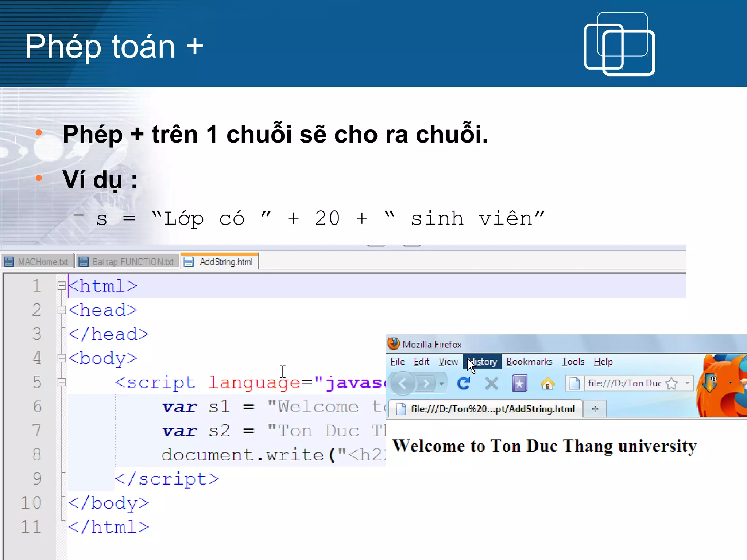The image size is (747, 560).
Task: Open the address bar dropdown arrow
Action: point(687,383)
